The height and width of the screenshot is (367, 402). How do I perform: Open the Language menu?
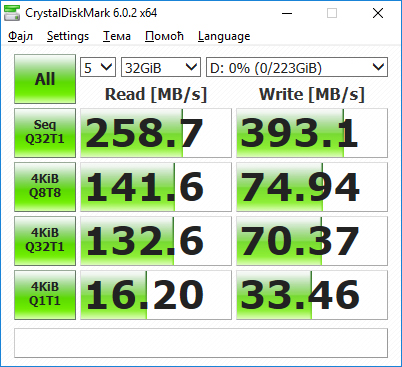[x=224, y=36]
